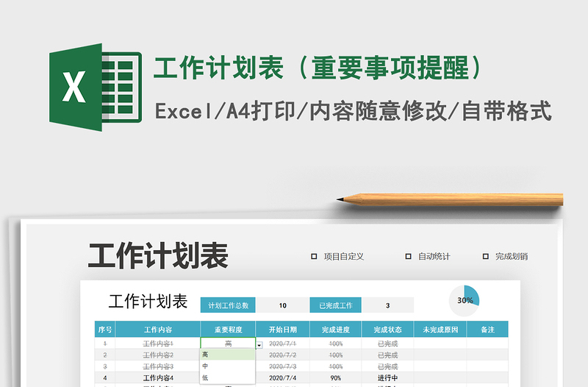
Task: Select the sequence number 1 cell
Action: (104, 344)
